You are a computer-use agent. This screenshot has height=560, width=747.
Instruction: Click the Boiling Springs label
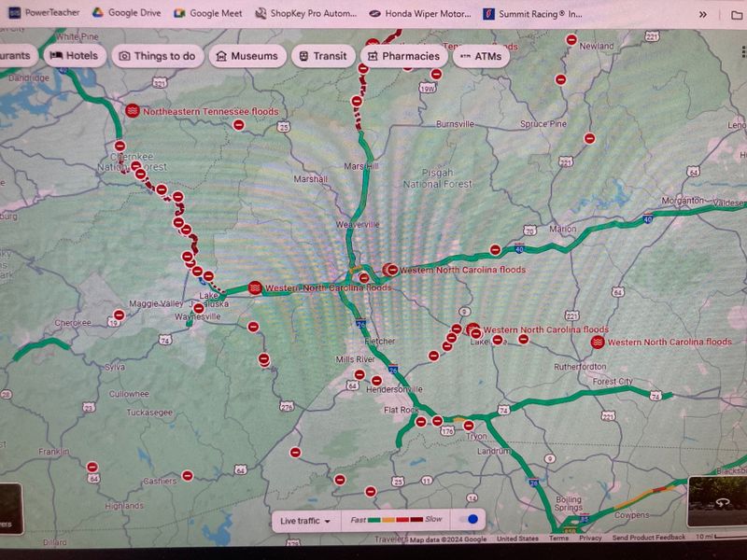click(x=569, y=503)
